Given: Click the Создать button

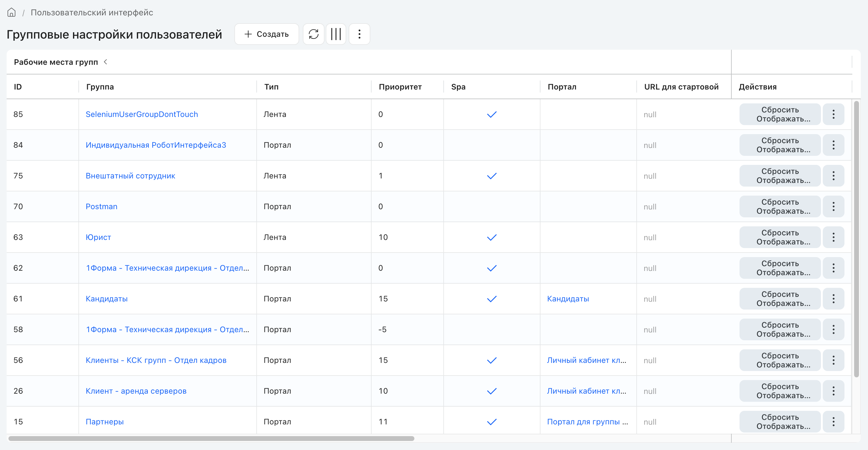Looking at the screenshot, I should pyautogui.click(x=267, y=34).
